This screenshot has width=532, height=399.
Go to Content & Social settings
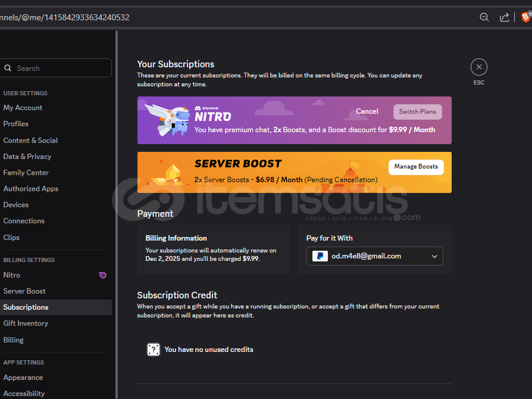(30, 140)
